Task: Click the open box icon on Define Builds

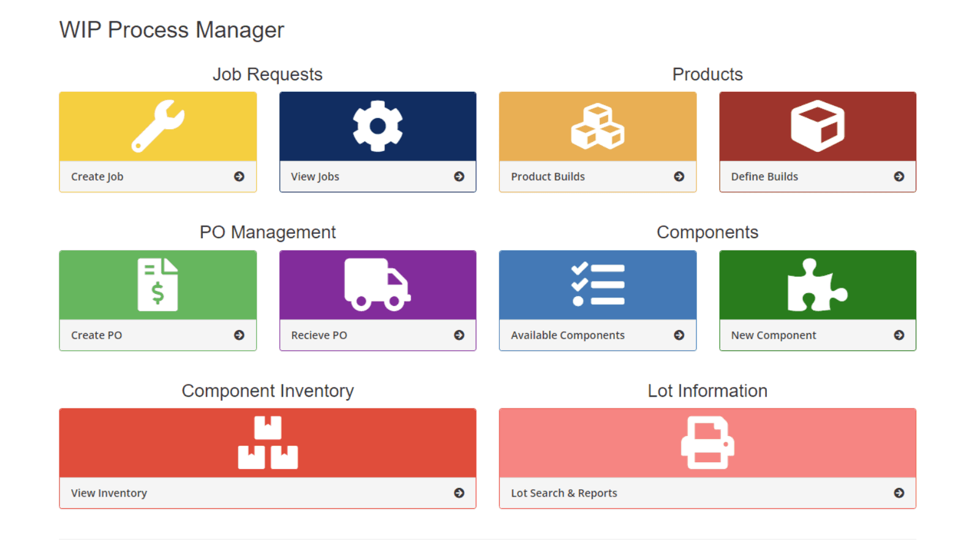Action: [817, 127]
